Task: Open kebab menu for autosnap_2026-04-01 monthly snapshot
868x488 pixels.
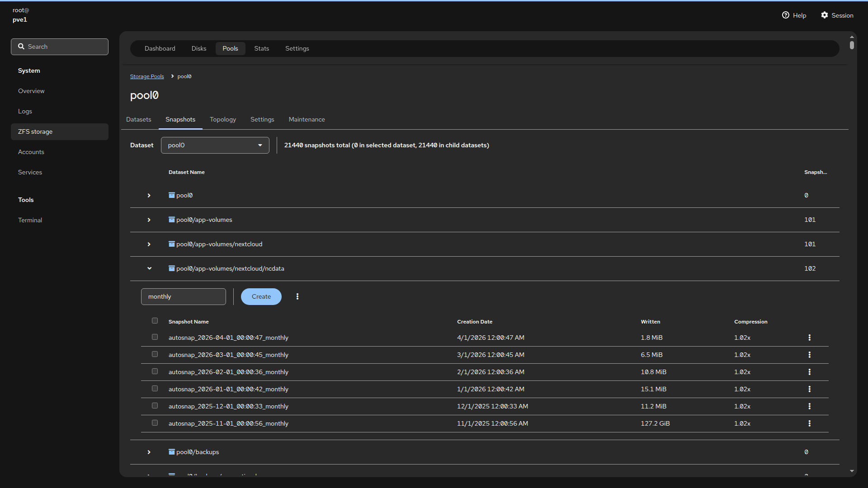Action: click(x=809, y=338)
